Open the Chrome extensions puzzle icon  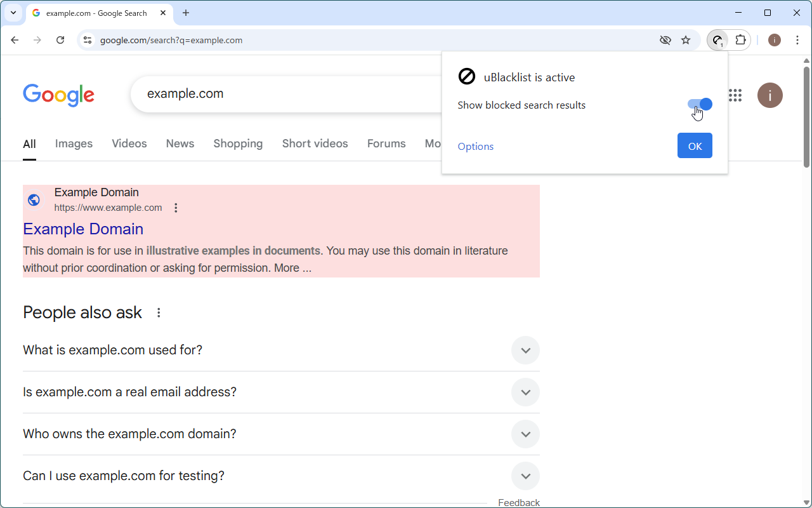(x=741, y=39)
